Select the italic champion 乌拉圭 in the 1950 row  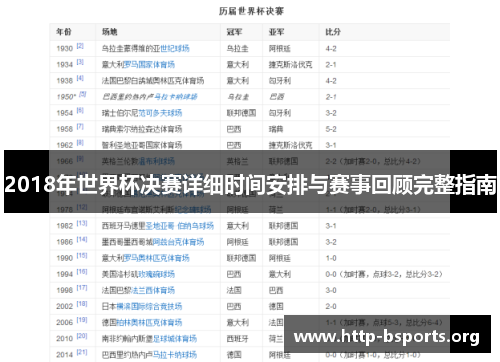tap(238, 97)
